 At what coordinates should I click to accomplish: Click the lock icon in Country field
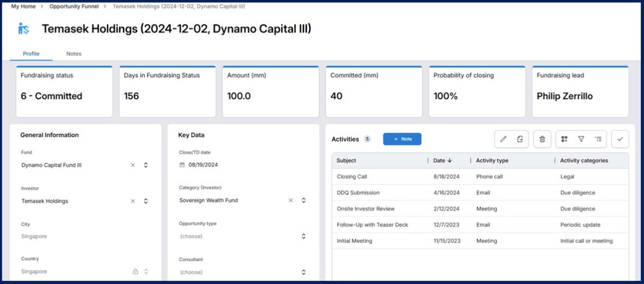135,272
